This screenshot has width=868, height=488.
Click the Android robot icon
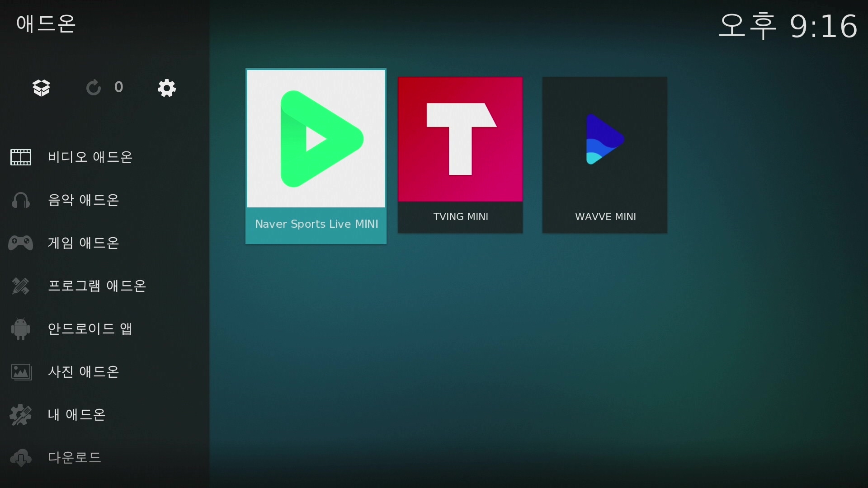tap(21, 329)
